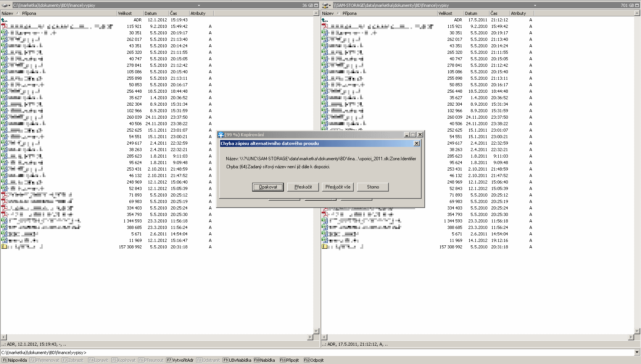
Task: Cancel the copy with Storno
Action: [x=373, y=187]
